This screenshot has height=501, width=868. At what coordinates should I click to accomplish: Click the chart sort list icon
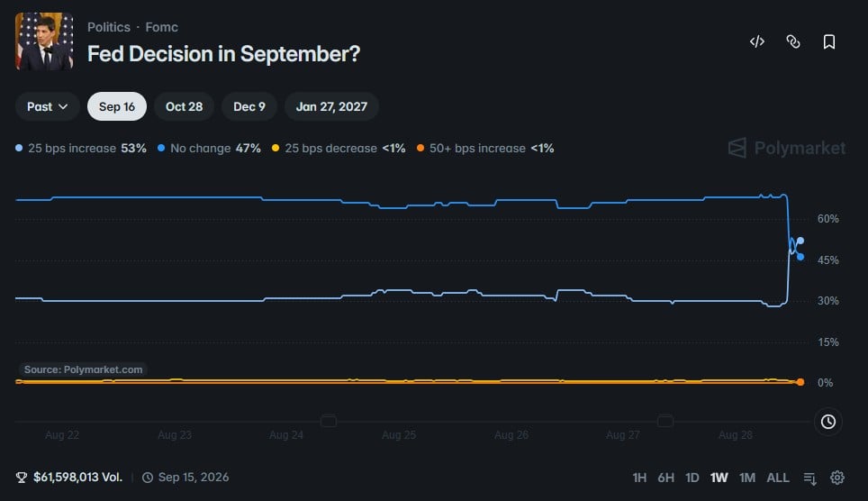click(809, 478)
